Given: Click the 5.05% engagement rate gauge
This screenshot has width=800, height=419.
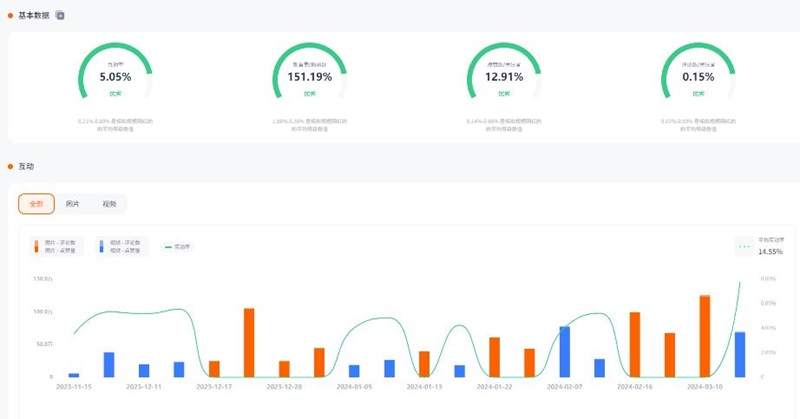Looking at the screenshot, I should tap(116, 76).
